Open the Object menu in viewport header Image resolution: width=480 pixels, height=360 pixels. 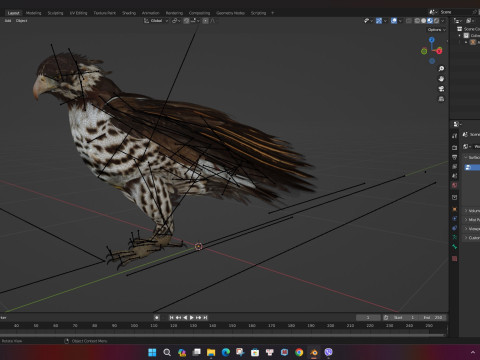[x=22, y=21]
